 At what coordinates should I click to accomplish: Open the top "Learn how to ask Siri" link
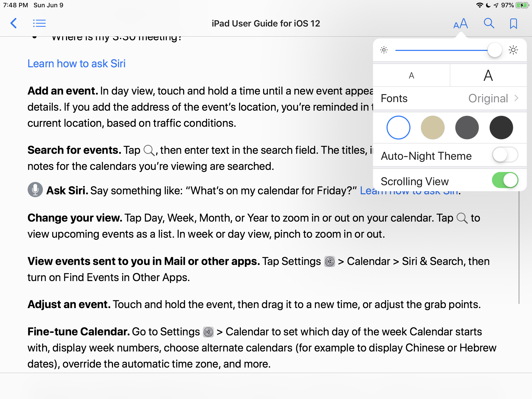click(x=76, y=64)
